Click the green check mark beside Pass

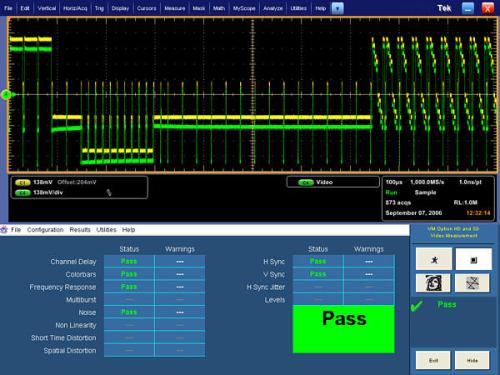tap(417, 305)
